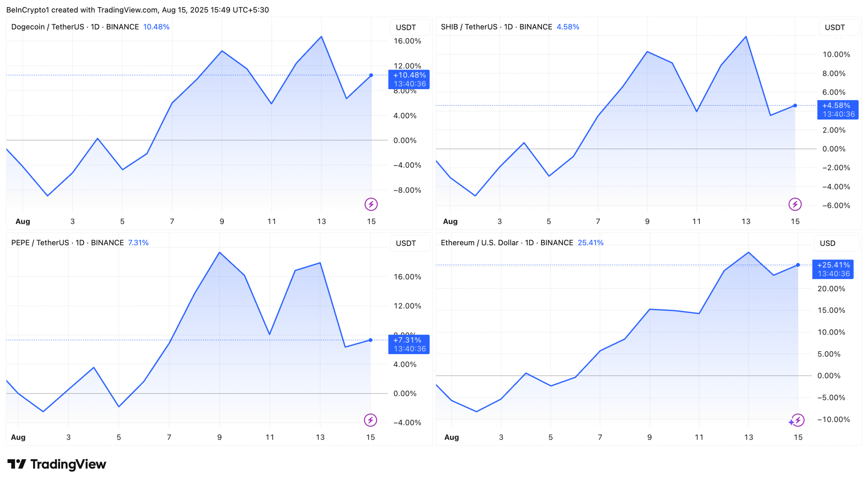The height and width of the screenshot is (483, 868).
Task: Click the TradingView logo
Action: click(57, 464)
